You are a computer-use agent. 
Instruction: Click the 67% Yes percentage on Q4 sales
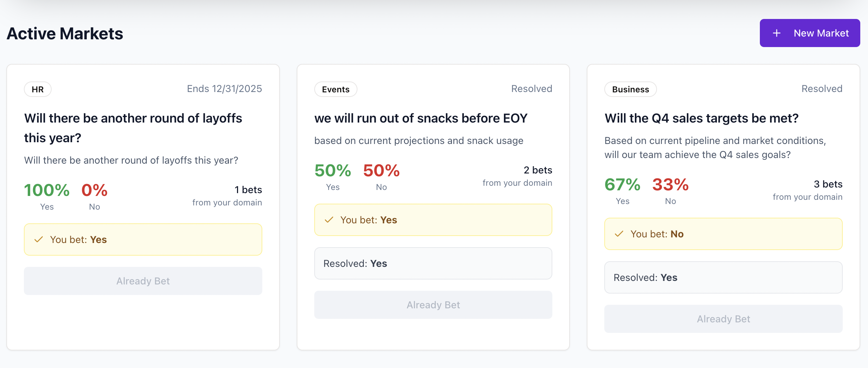tap(622, 185)
